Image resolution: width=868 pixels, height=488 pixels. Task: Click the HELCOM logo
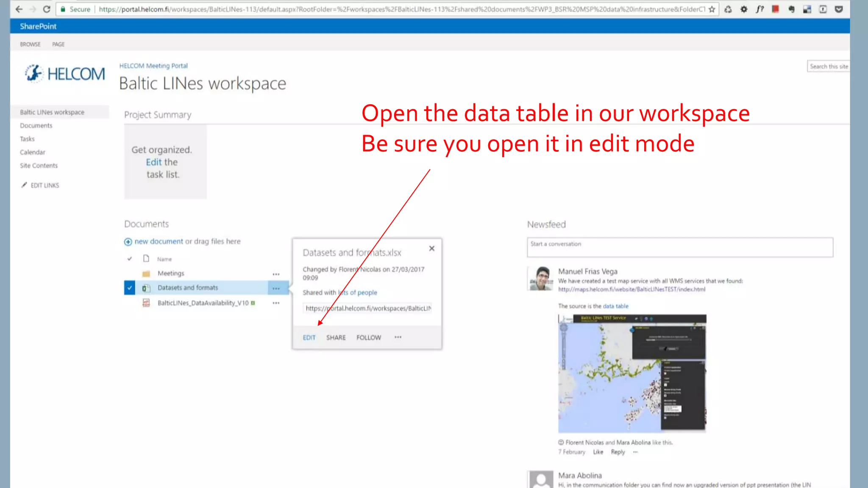pos(65,74)
